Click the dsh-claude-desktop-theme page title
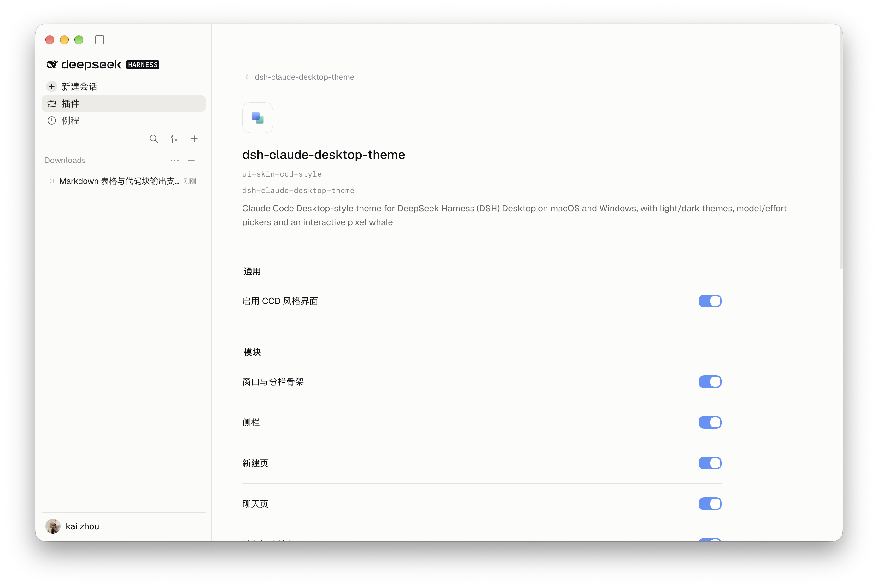 point(324,155)
